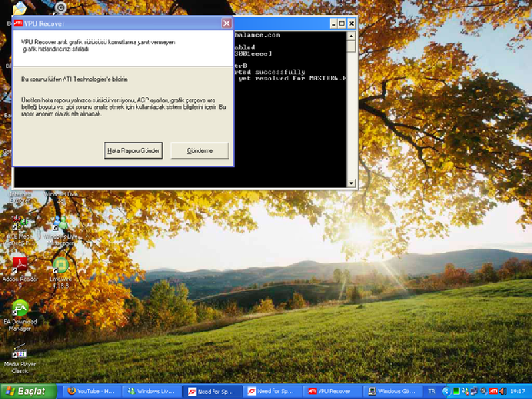
Task: Open the Adobe Reader 9 desktop icon
Action: [20, 273]
